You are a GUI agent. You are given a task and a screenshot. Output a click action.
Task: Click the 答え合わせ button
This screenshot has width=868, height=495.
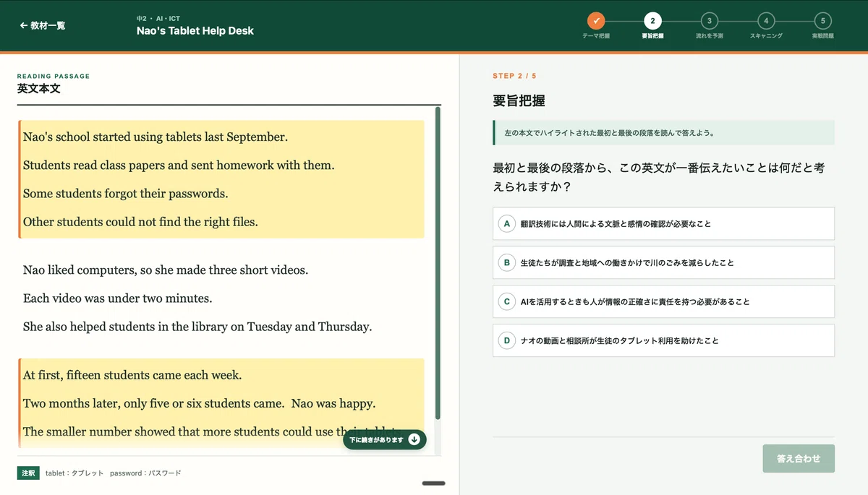[799, 459]
